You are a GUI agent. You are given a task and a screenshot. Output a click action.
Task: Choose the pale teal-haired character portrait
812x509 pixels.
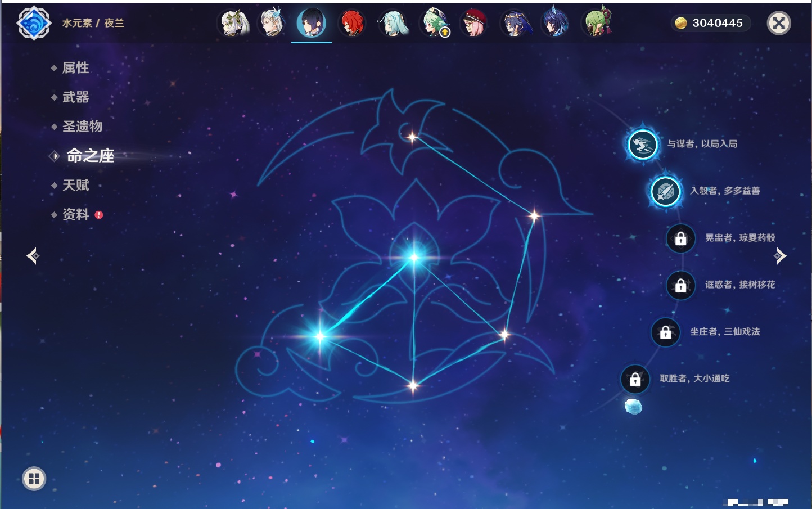coord(393,23)
